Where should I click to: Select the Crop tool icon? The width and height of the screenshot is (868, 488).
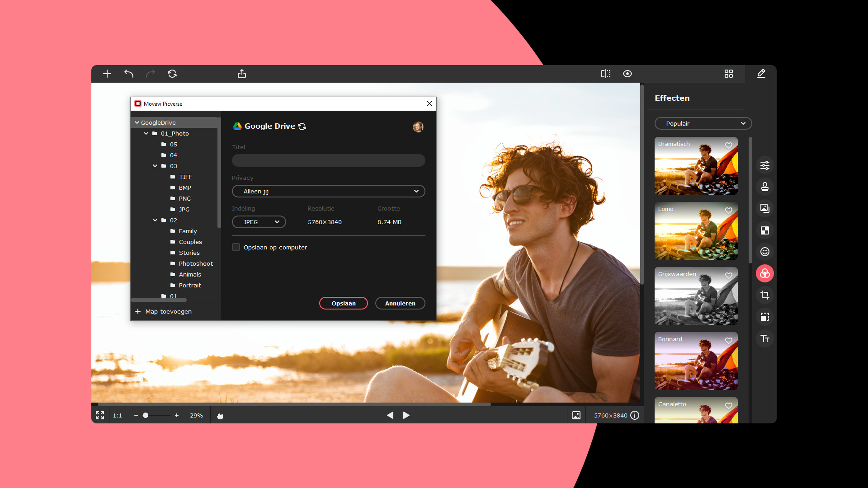[x=764, y=295]
